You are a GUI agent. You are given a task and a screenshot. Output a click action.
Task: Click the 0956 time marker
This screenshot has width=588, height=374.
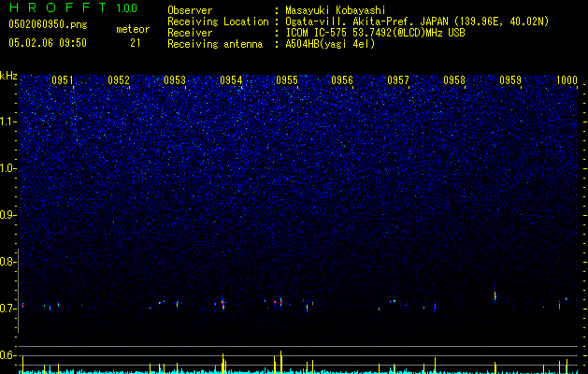click(x=342, y=80)
